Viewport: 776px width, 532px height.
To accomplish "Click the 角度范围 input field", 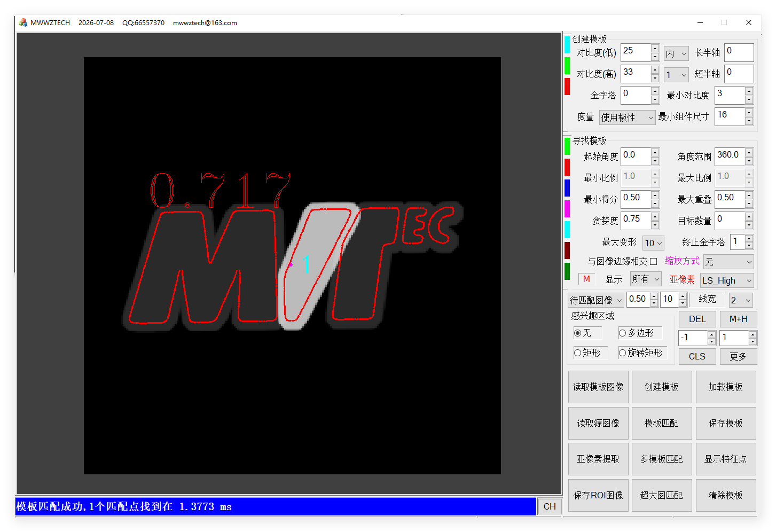I will tap(730, 157).
